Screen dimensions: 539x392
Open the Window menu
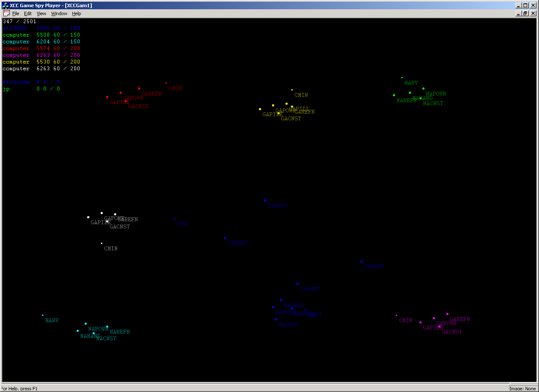[59, 13]
